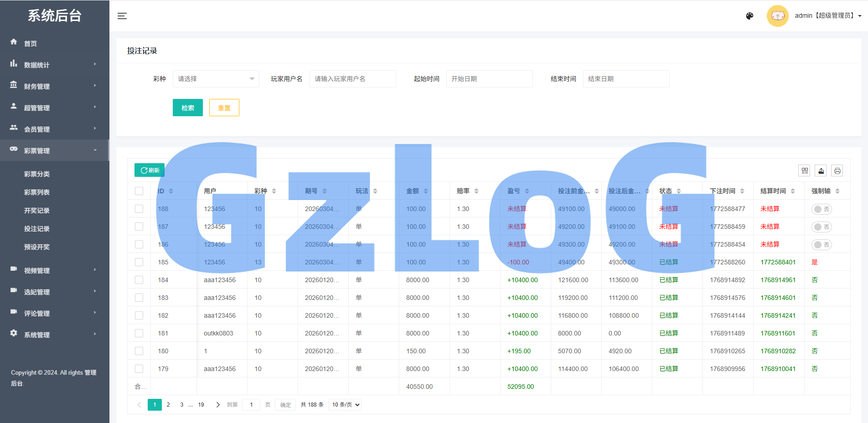This screenshot has width=868, height=423.
Task: Toggle 强制输 switch on row 188
Action: pos(821,209)
